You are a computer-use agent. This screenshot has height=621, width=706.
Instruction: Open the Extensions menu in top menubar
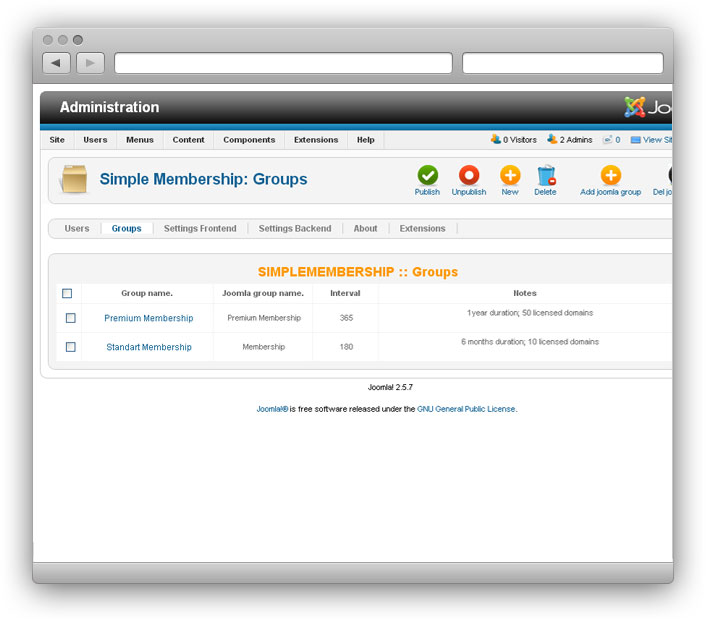316,140
